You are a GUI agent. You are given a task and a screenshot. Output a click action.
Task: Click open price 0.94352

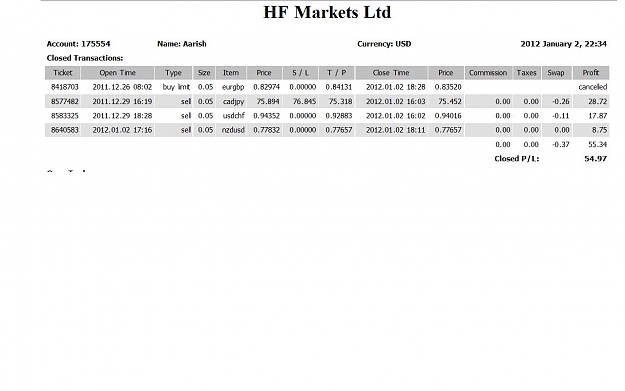pyautogui.click(x=267, y=116)
